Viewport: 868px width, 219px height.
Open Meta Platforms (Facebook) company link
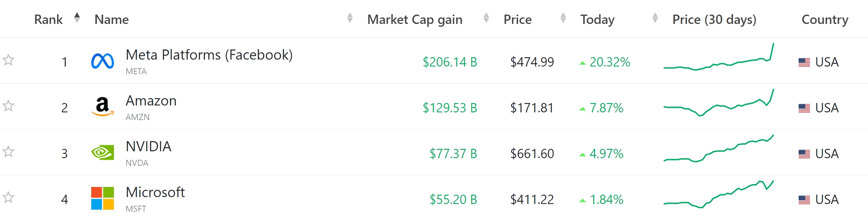(x=209, y=55)
